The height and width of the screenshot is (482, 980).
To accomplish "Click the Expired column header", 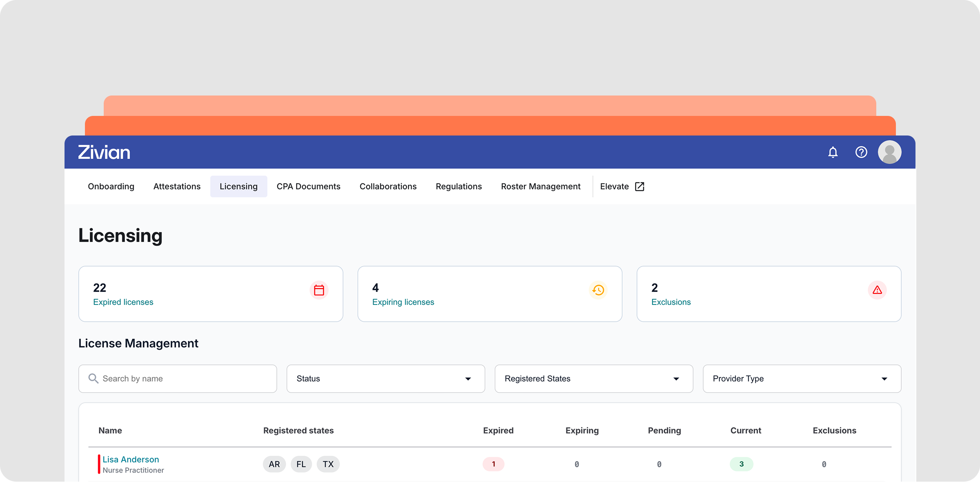I will point(498,431).
